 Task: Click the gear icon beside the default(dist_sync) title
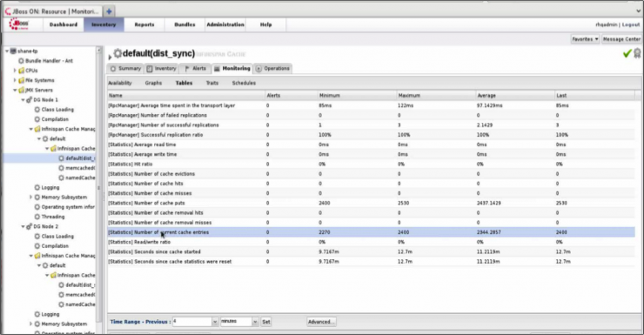[118, 54]
